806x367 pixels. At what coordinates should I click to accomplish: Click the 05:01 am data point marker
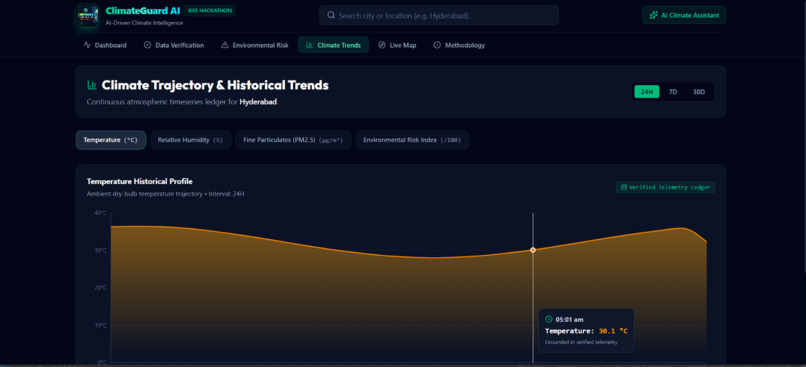coord(533,250)
